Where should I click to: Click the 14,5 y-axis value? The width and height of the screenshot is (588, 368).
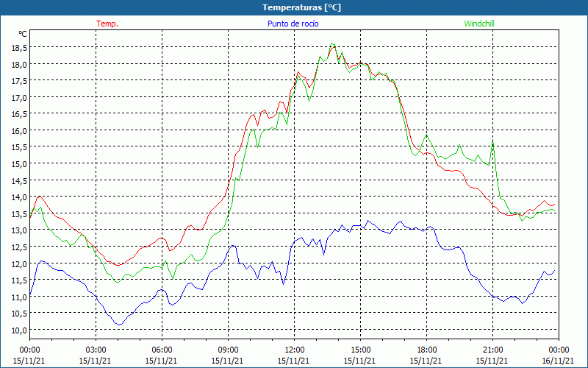(x=21, y=180)
